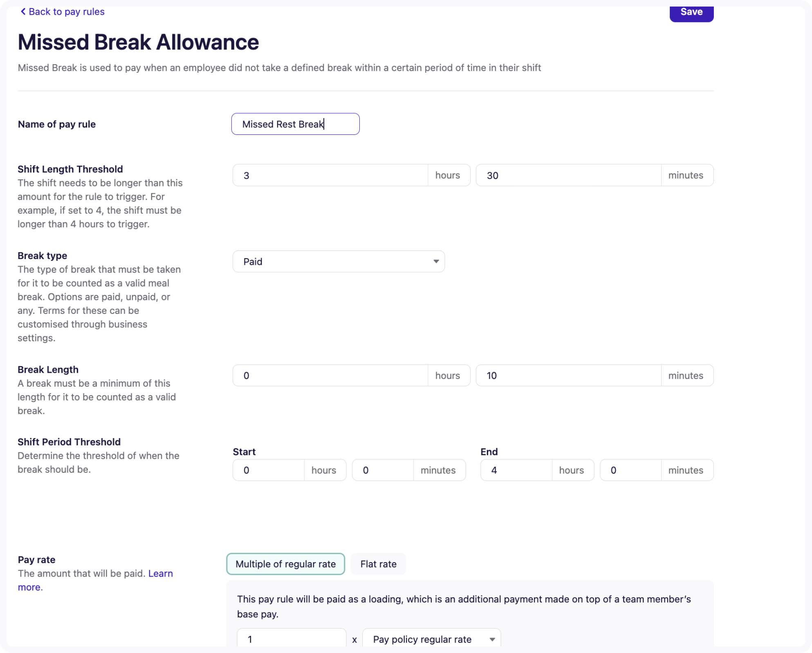The image size is (812, 653).
Task: Click Start minutes field in Shift Period
Action: [382, 470]
